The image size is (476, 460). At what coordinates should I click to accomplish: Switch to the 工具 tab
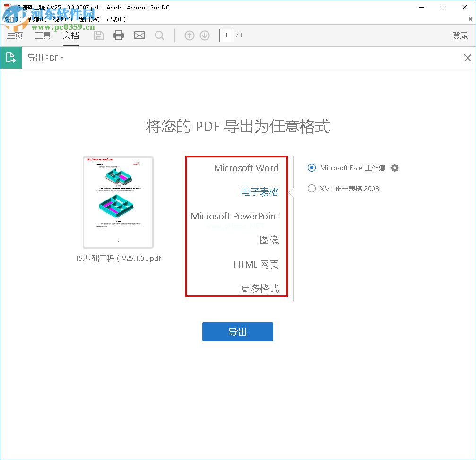point(42,35)
